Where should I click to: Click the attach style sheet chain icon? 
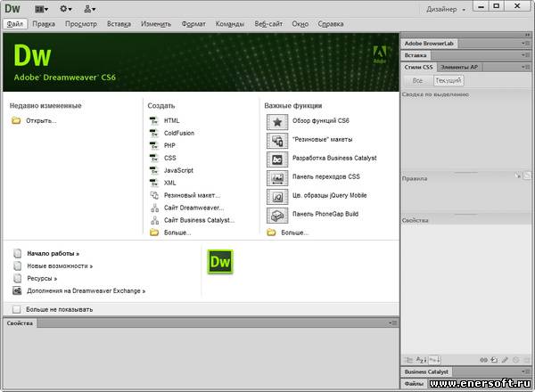tap(483, 360)
